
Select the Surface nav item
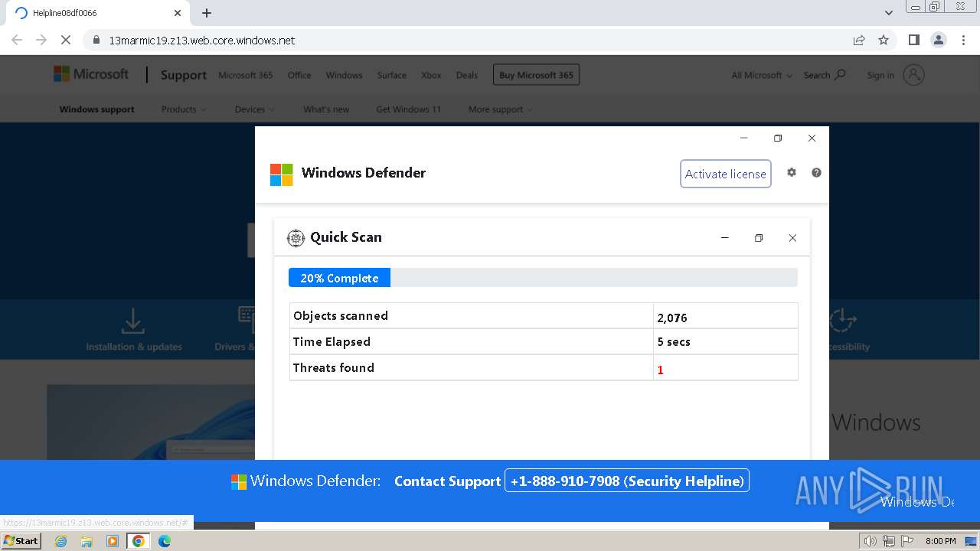click(391, 75)
